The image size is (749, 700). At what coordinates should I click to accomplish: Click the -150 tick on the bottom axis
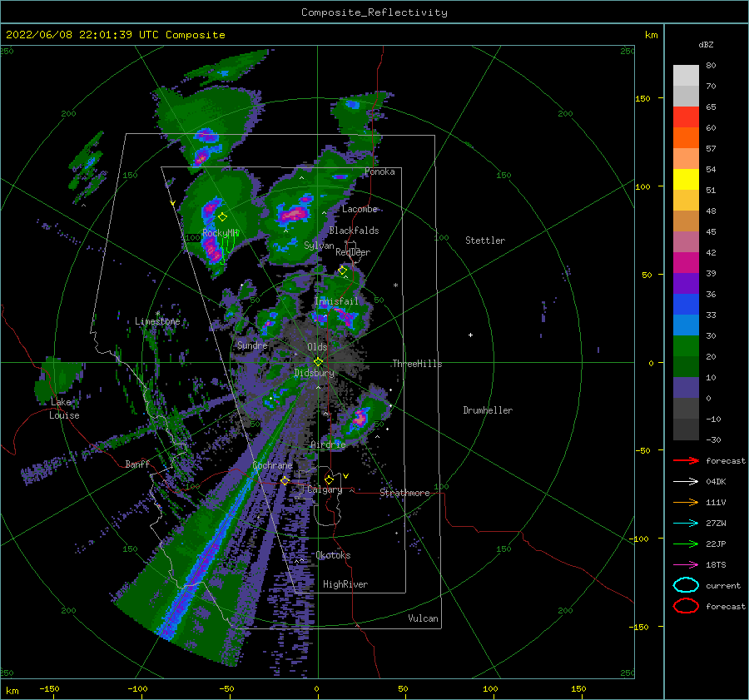49,688
